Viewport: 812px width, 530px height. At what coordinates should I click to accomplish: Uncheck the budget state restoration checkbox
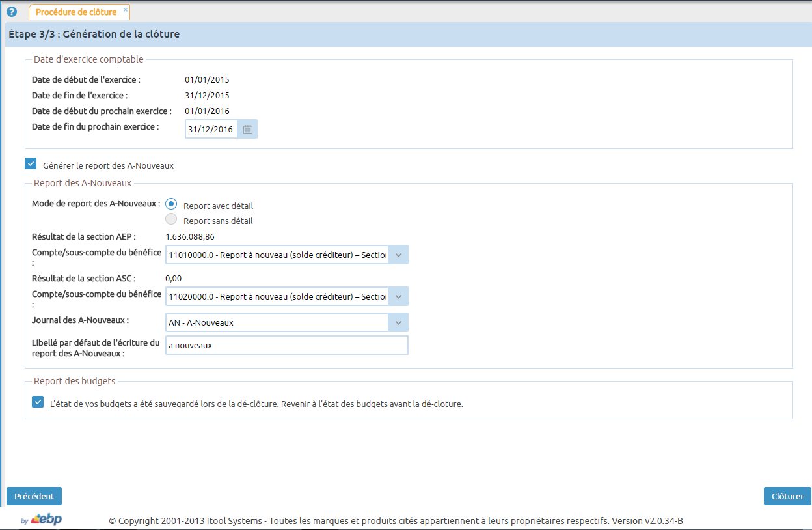pyautogui.click(x=38, y=402)
